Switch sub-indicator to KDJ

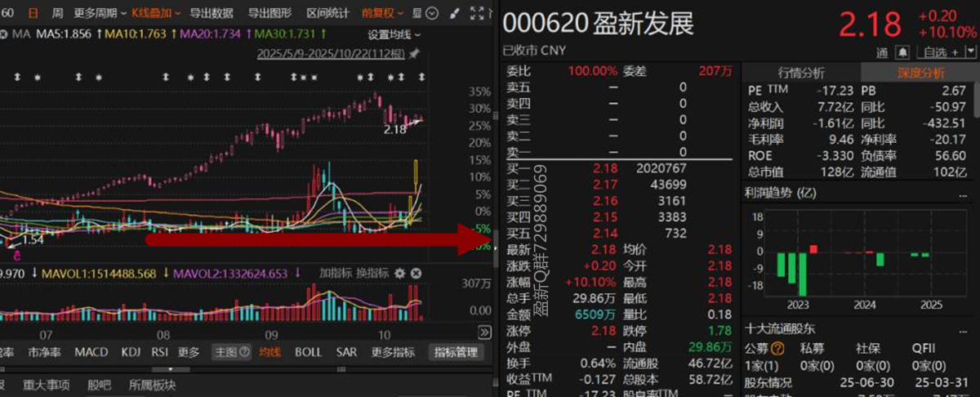pos(131,352)
